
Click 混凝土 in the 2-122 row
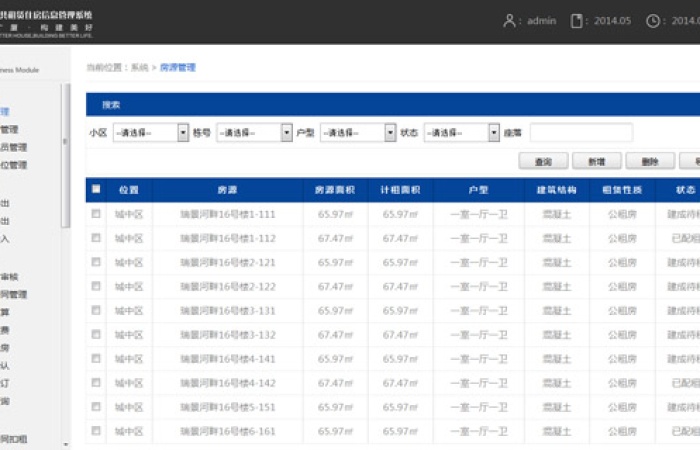[557, 287]
